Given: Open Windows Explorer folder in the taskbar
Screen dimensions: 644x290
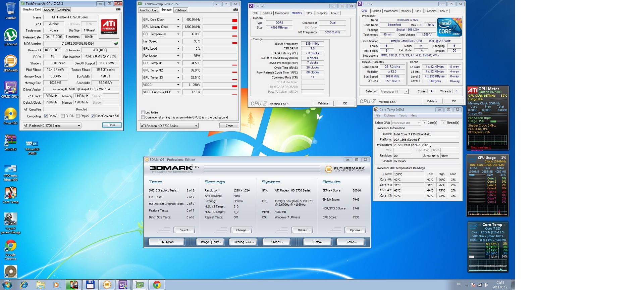Looking at the screenshot, I should [41, 285].
